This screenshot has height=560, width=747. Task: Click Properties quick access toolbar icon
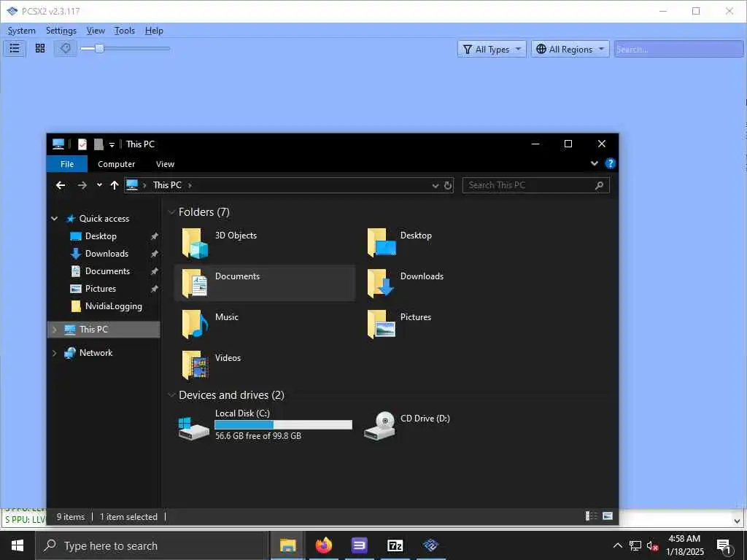point(82,144)
